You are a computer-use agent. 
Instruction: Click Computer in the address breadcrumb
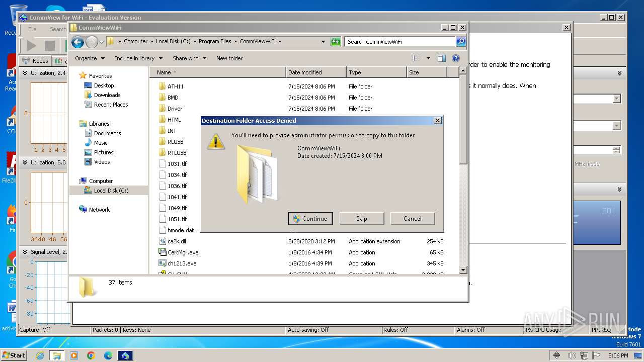(x=136, y=42)
